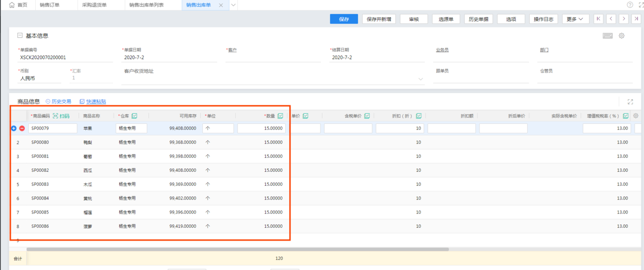
Task: Open the 历史交易 link
Action: (x=58, y=102)
